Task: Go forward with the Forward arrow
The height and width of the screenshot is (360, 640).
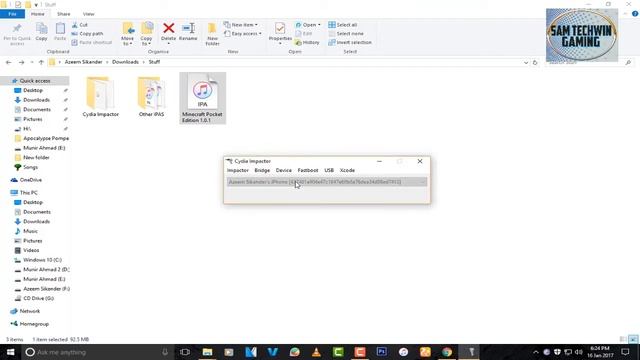Action: [x=21, y=62]
